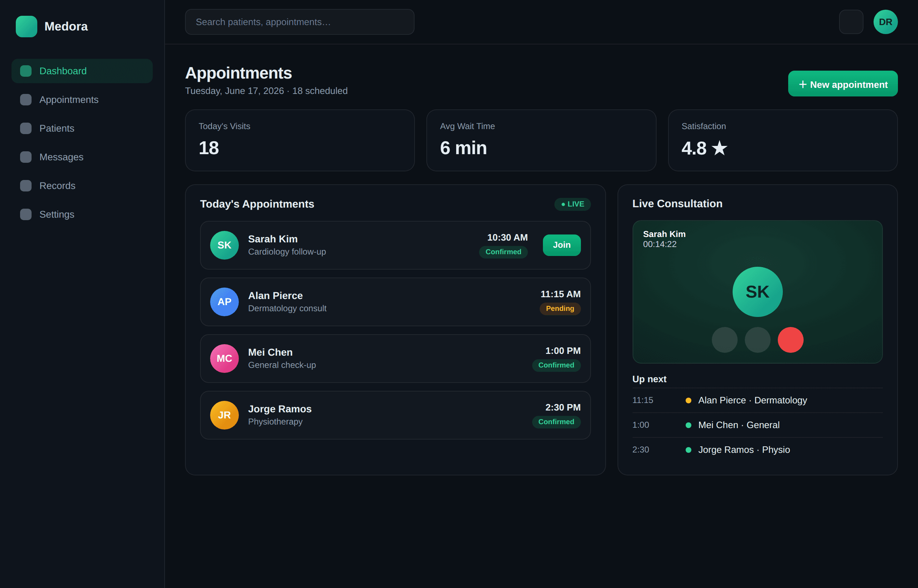Click the second gray call control button

coord(758,340)
